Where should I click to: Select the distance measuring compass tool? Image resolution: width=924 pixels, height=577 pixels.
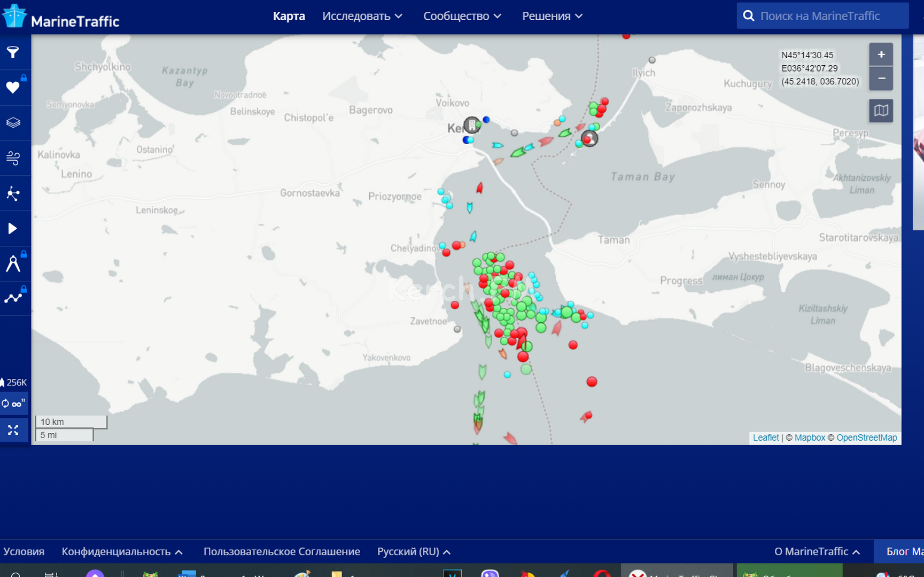point(13,264)
